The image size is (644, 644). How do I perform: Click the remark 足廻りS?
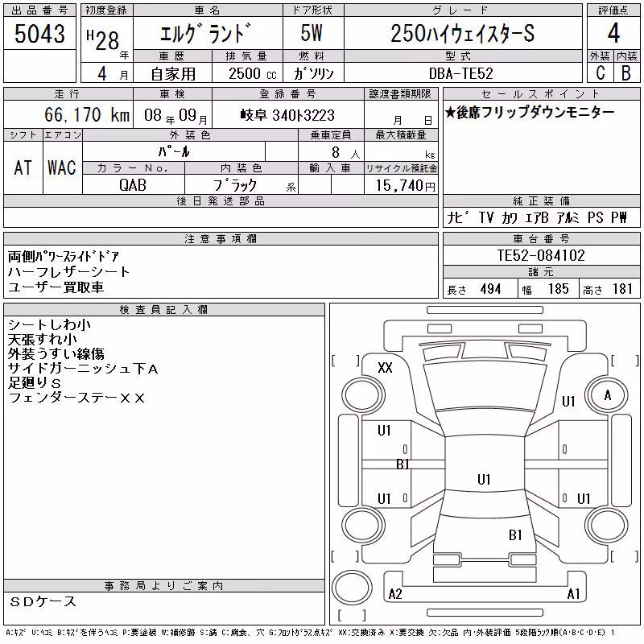click(35, 383)
